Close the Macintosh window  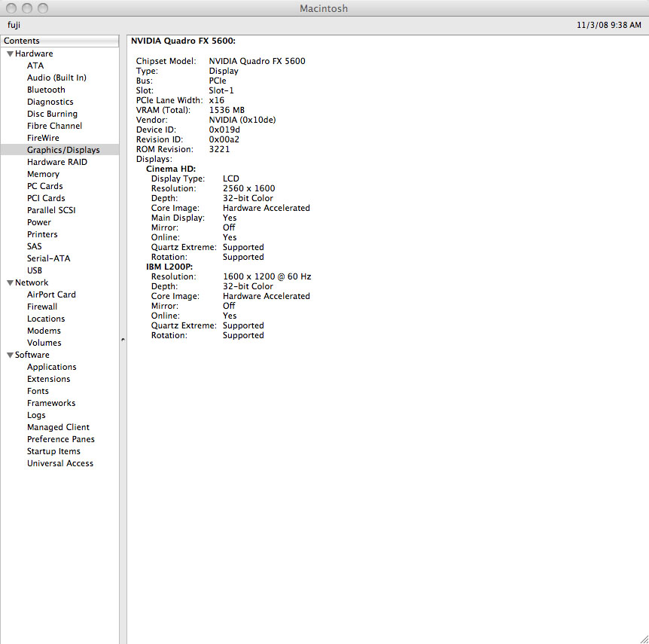[x=11, y=8]
